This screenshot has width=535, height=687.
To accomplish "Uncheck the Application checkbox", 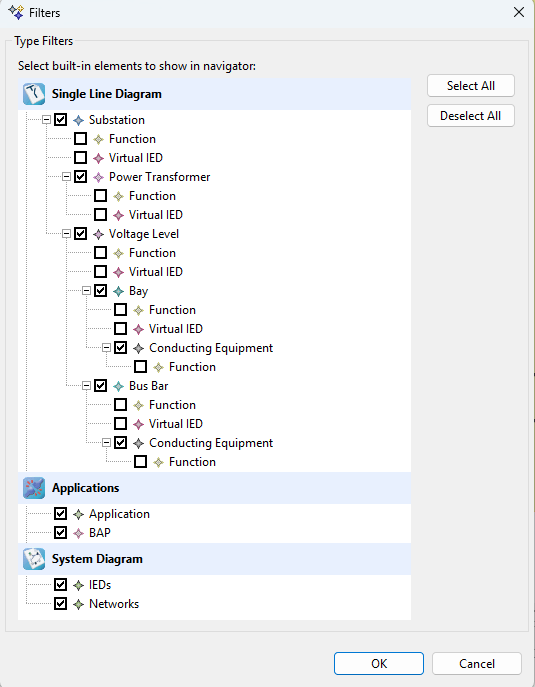I will point(60,513).
